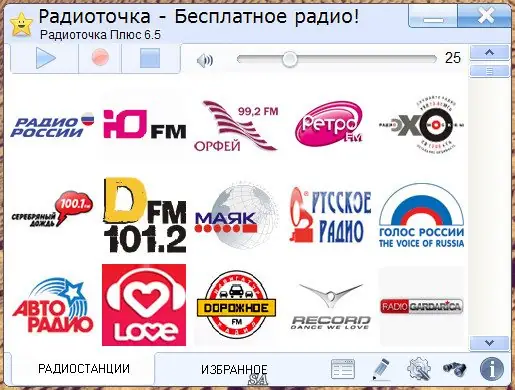Click the scroll up arrow button
This screenshot has height=390, width=515.
pos(489,53)
